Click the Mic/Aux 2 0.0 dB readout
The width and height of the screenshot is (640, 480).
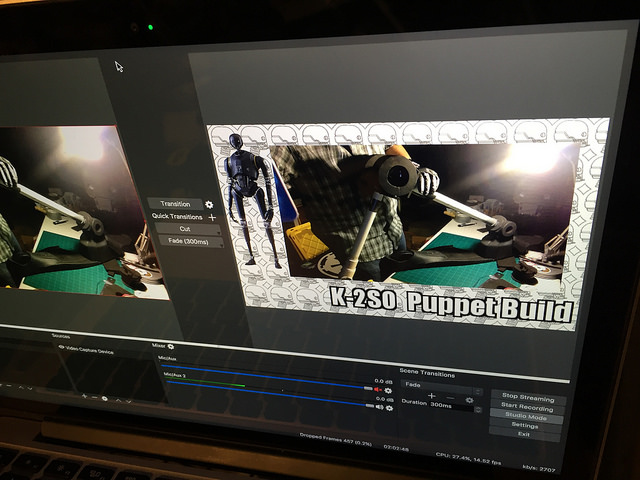pos(384,399)
